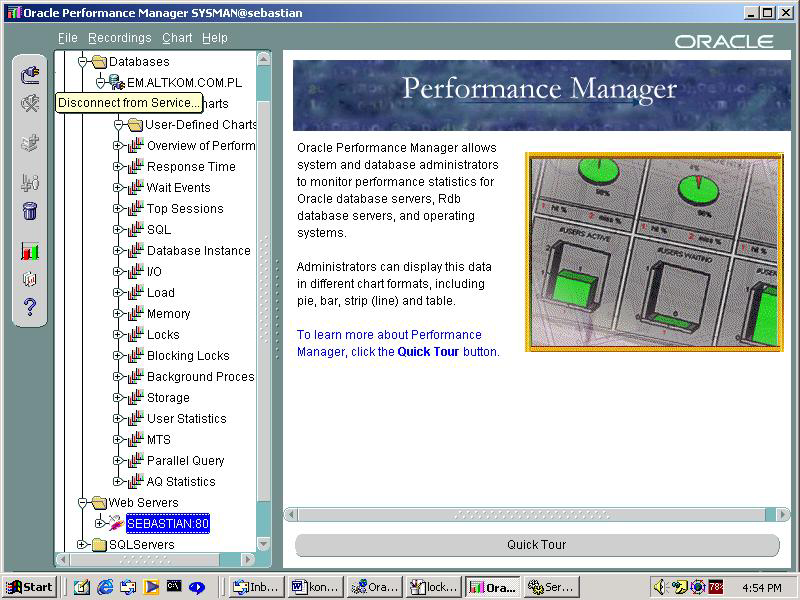
Task: Click the Quick Tour button
Action: pos(537,544)
